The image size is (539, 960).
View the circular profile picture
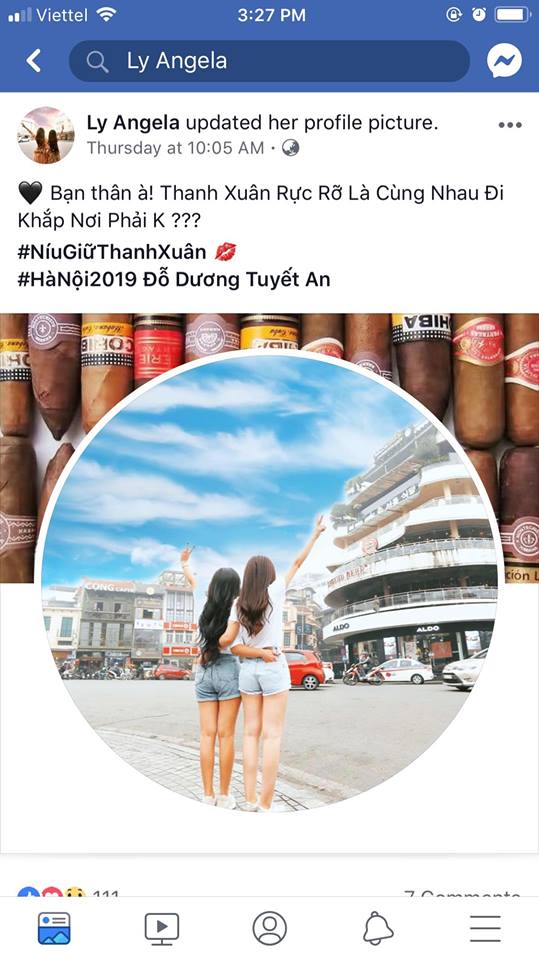[270, 582]
